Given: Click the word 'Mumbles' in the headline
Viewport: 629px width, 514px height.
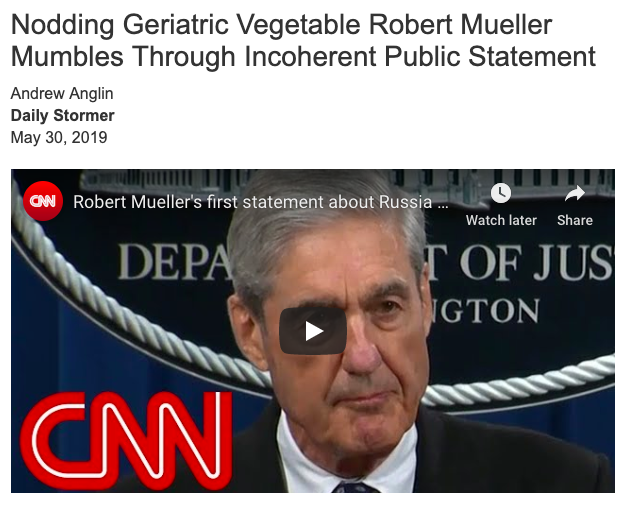Looking at the screenshot, I should click(x=67, y=57).
